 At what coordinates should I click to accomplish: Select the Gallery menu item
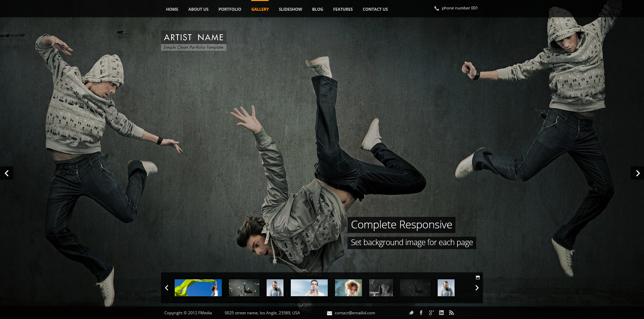point(260,9)
